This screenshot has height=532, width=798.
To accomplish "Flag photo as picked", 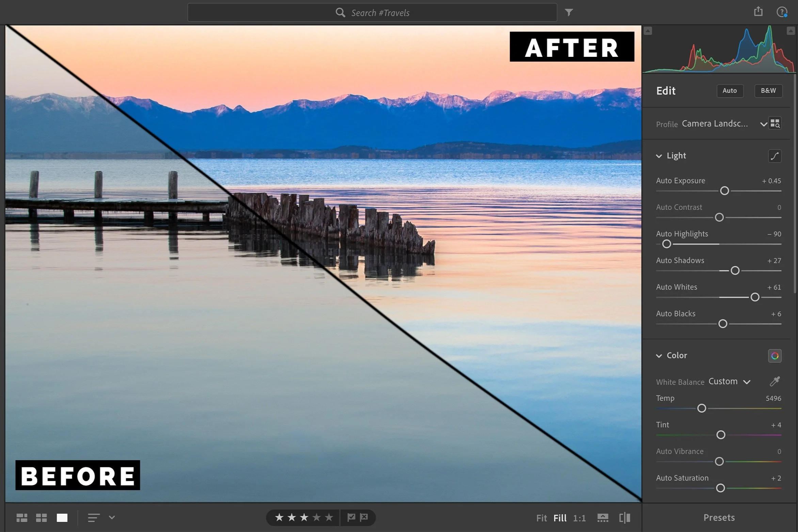I will point(351,517).
